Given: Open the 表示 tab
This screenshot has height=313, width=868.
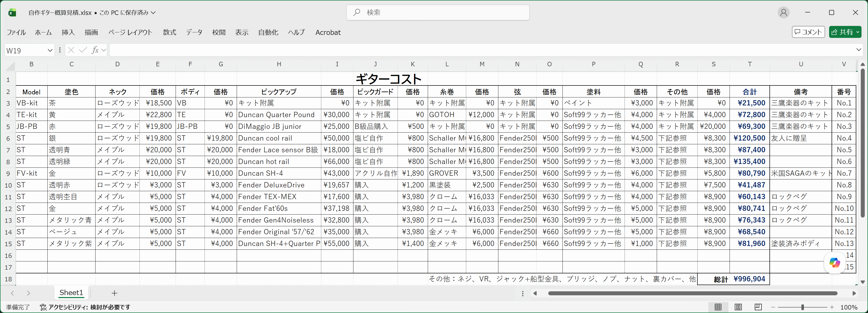Looking at the screenshot, I should (x=242, y=32).
